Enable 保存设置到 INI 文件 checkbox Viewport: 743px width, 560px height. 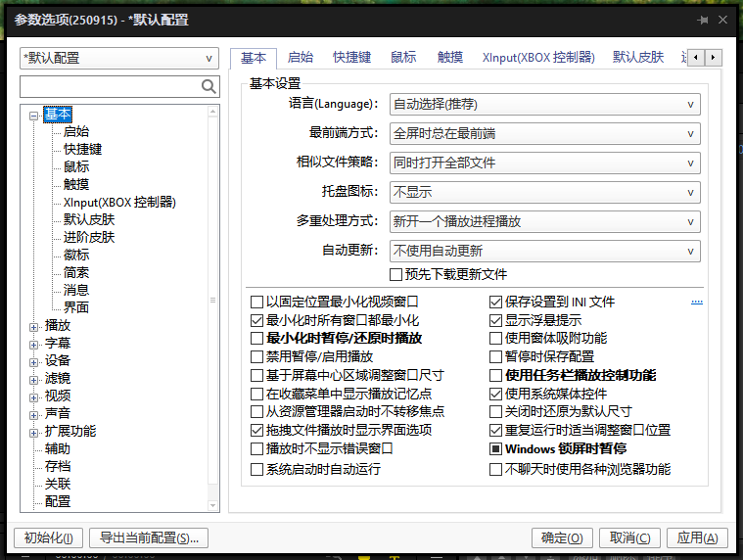point(496,303)
